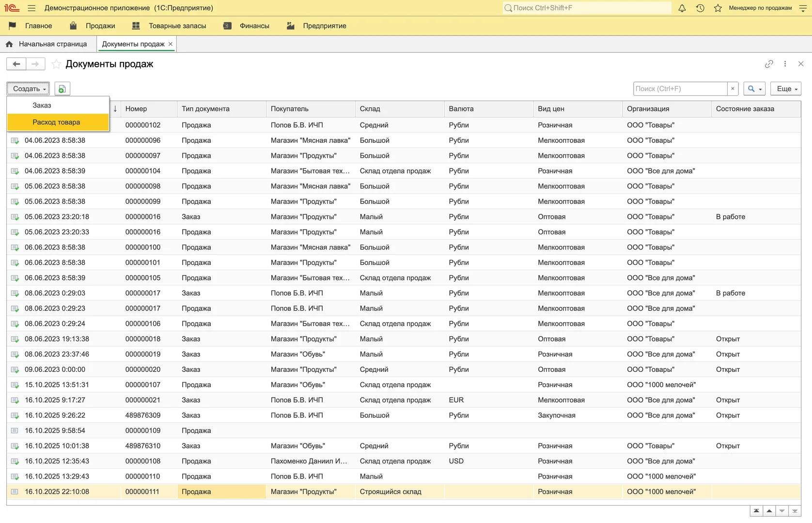The image size is (812, 523).
Task: Click the Поиск (Ctrl+F) list search field
Action: (x=680, y=89)
